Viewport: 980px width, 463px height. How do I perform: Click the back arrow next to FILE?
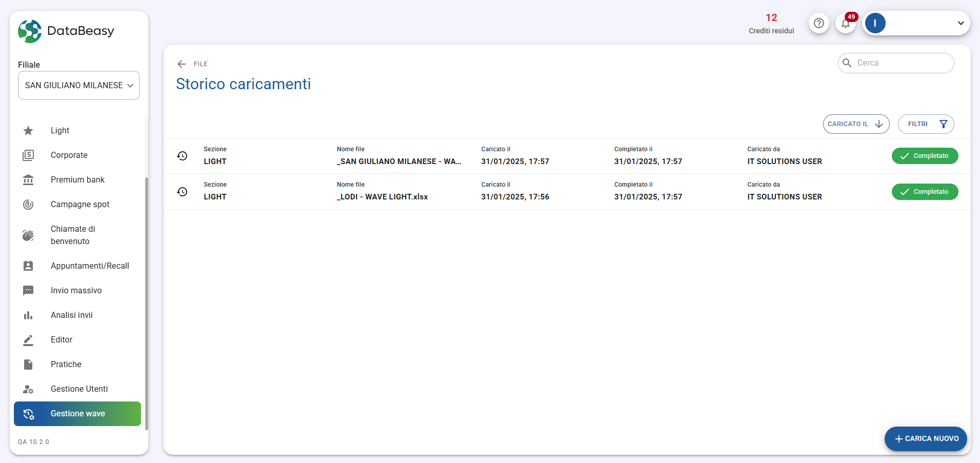pyautogui.click(x=182, y=64)
